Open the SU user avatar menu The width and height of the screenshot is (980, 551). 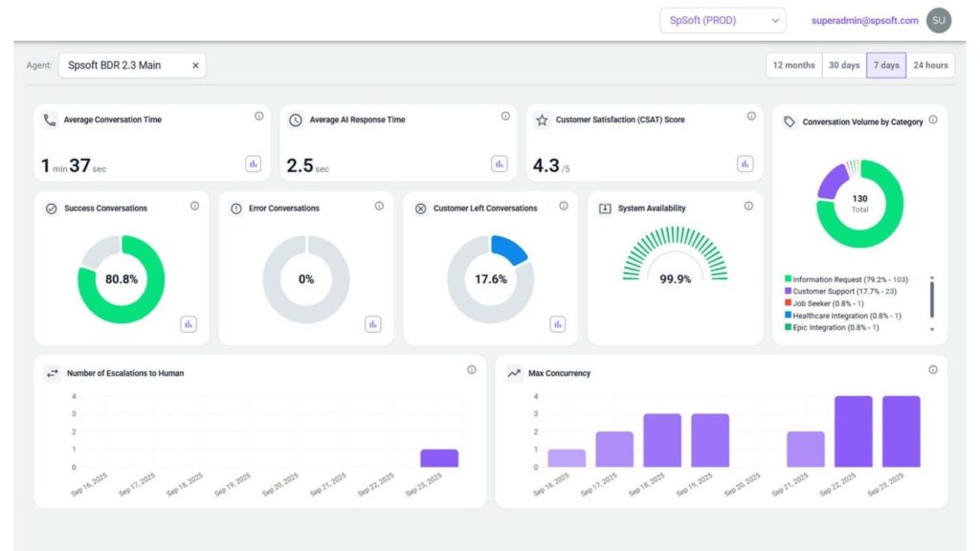click(x=939, y=20)
